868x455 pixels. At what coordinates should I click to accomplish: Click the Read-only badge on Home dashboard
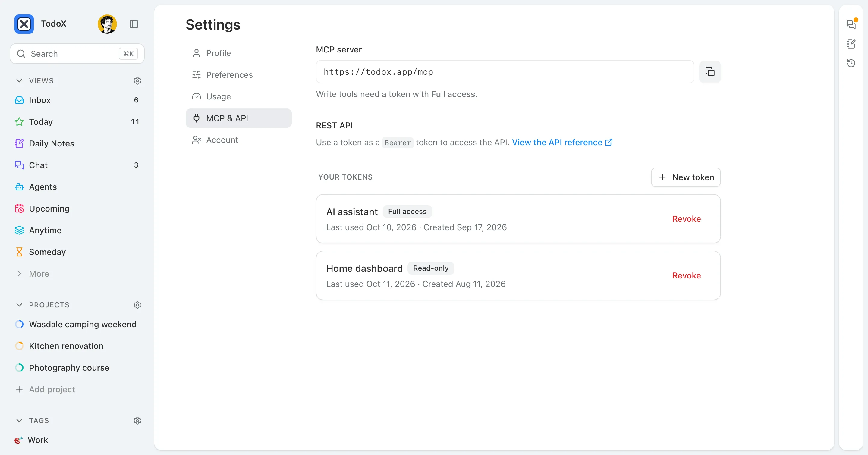click(431, 268)
